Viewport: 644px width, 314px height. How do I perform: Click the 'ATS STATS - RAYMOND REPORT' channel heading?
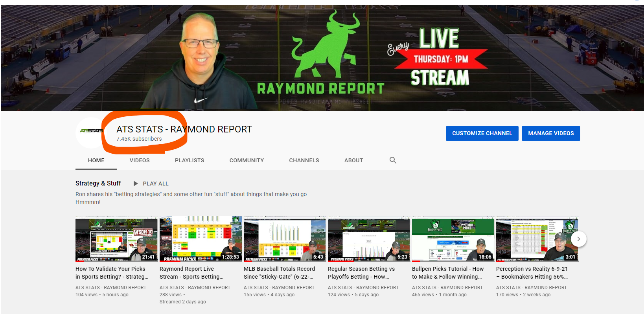pos(184,129)
